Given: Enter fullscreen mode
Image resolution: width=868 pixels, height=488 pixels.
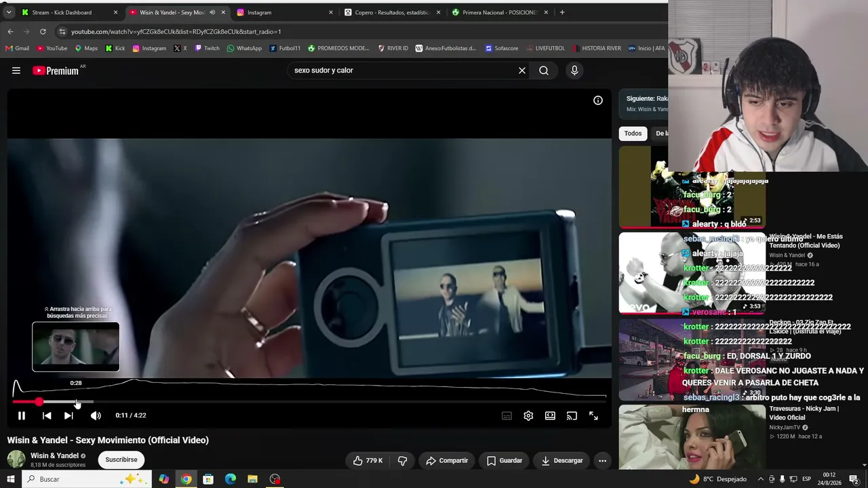Looking at the screenshot, I should pyautogui.click(x=593, y=415).
